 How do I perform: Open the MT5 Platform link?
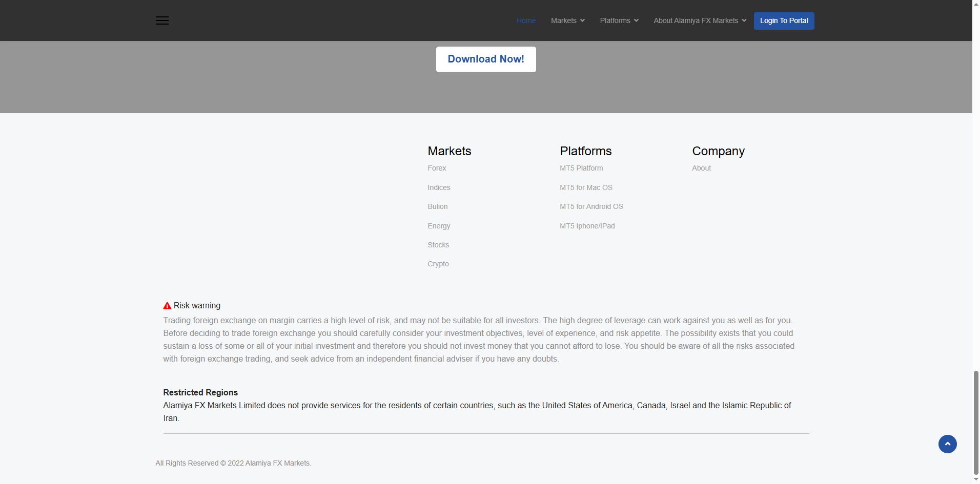(x=581, y=168)
